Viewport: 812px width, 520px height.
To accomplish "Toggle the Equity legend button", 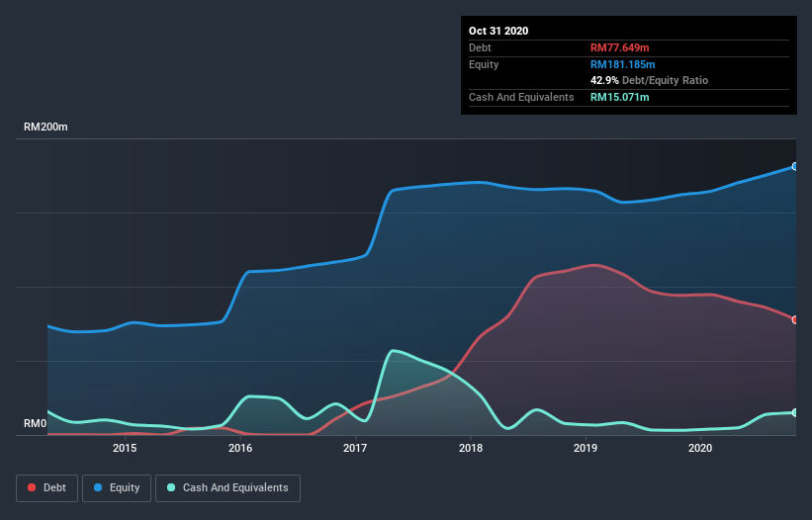I will coord(117,488).
